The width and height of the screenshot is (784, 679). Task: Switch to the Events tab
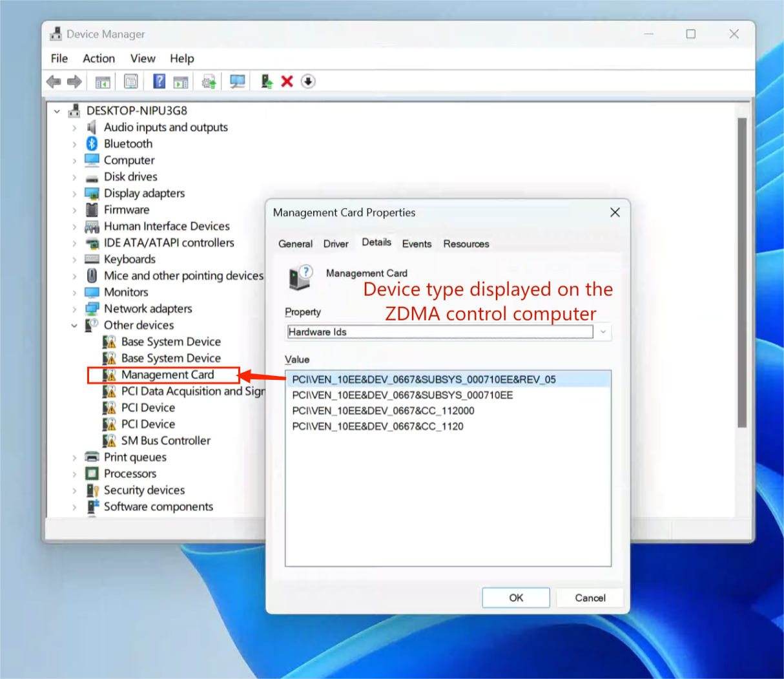click(x=417, y=244)
